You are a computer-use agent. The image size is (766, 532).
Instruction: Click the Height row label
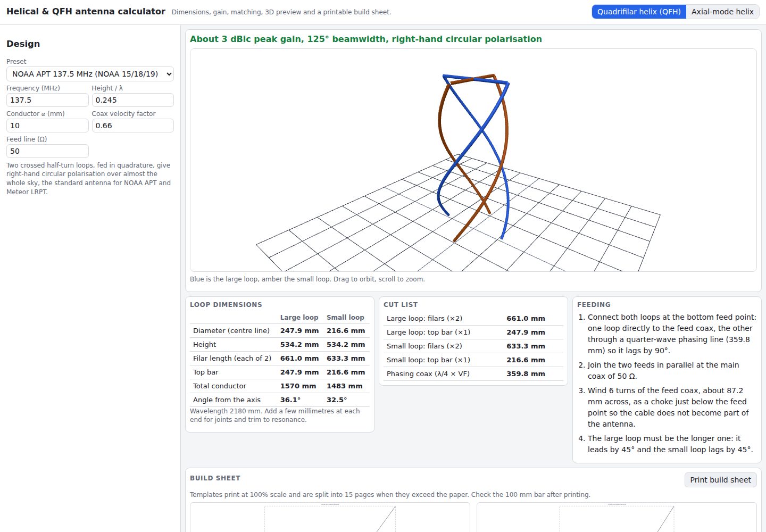click(x=204, y=344)
